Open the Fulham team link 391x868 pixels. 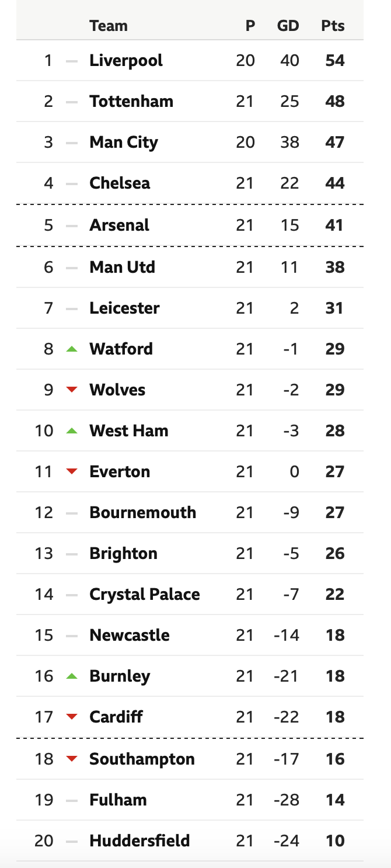118,800
